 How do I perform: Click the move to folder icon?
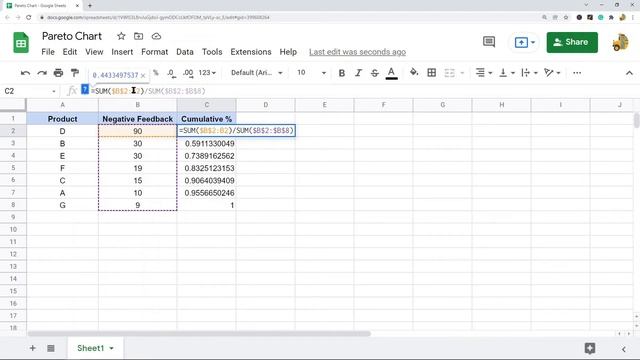[138, 36]
